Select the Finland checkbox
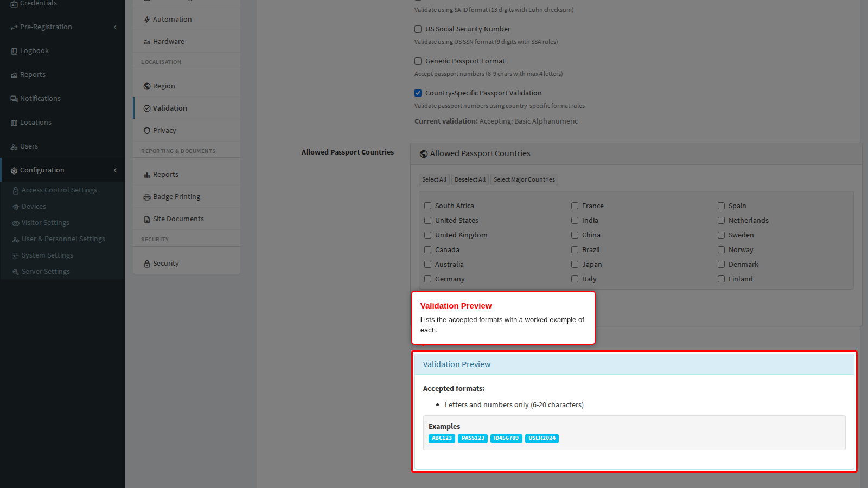 pos(721,279)
